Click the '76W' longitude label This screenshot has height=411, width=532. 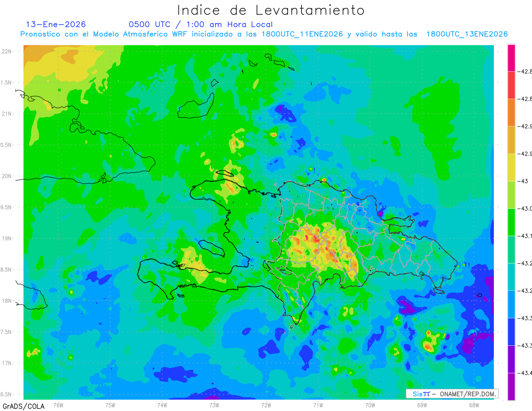[x=58, y=405]
